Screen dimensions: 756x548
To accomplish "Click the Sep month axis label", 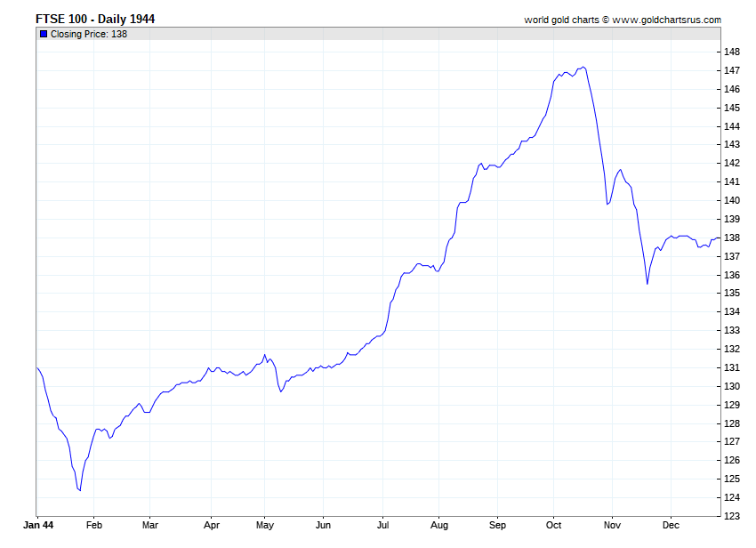I will 497,525.
